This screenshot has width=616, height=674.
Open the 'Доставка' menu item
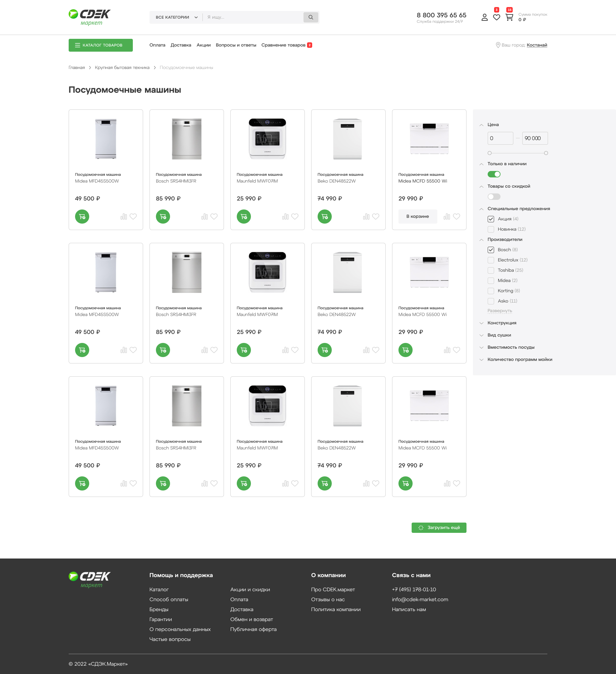pyautogui.click(x=181, y=45)
